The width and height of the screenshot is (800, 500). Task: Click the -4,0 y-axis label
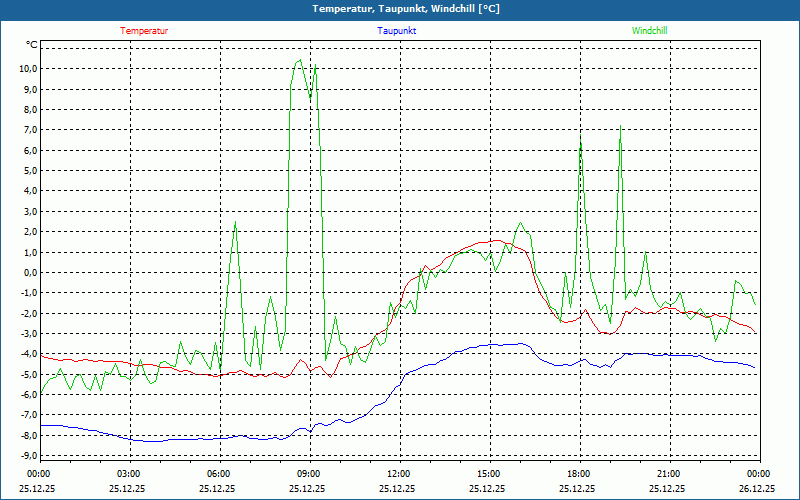point(24,354)
